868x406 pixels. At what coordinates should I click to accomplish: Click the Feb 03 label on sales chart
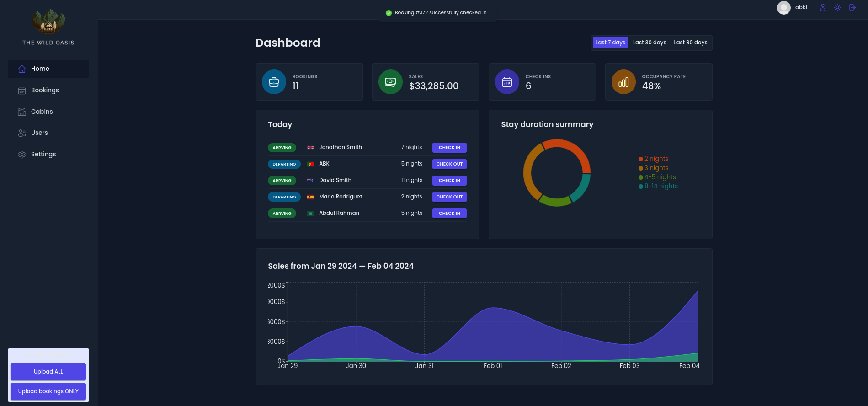pyautogui.click(x=629, y=366)
